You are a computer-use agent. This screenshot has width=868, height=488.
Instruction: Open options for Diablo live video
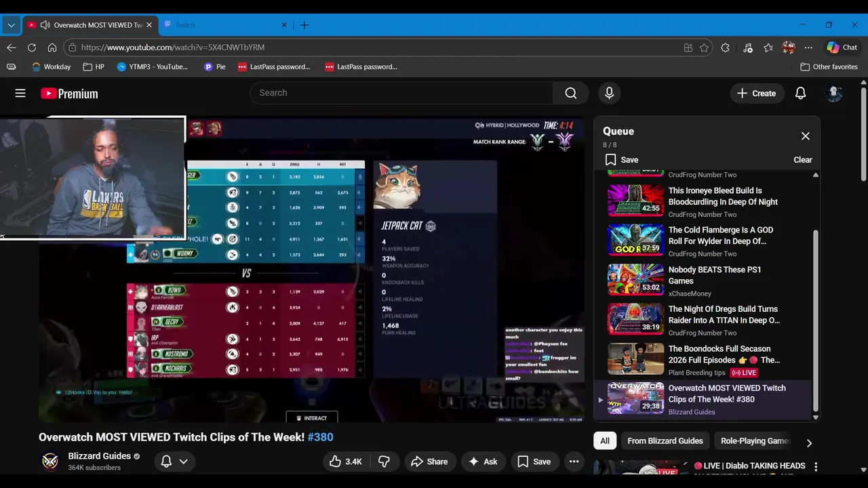pos(816,467)
